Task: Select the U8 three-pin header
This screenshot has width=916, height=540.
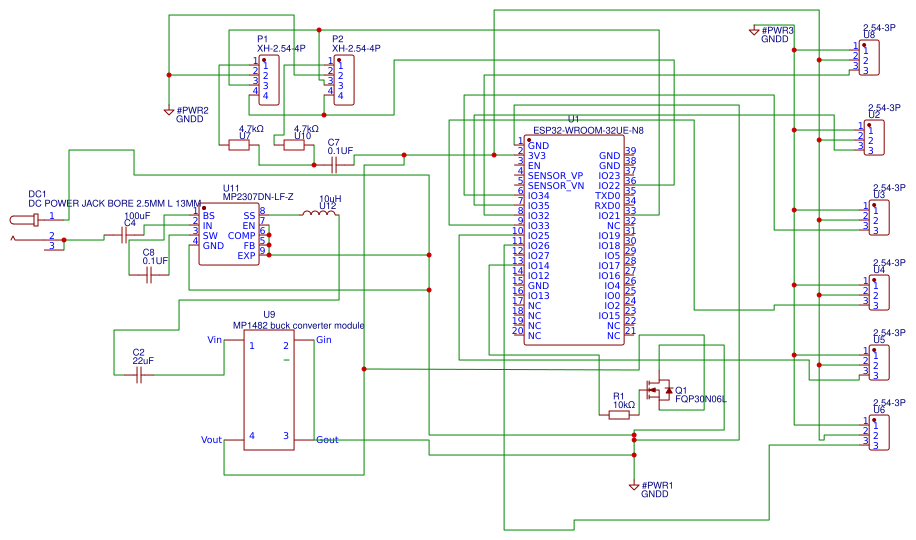Action: pyautogui.click(x=869, y=57)
